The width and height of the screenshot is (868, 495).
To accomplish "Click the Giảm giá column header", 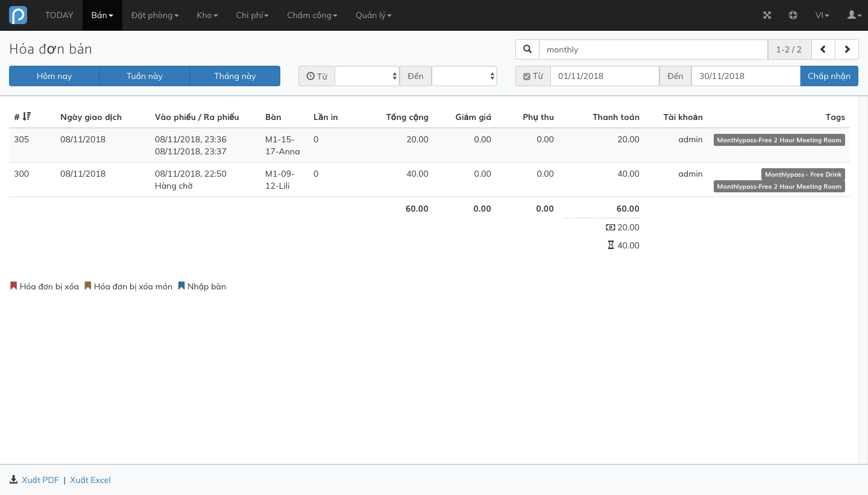I will [473, 117].
